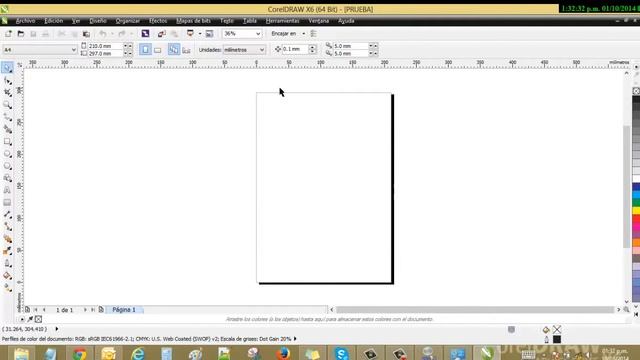Image resolution: width=640 pixels, height=360 pixels.
Task: Open the Efectos menu
Action: point(158,20)
